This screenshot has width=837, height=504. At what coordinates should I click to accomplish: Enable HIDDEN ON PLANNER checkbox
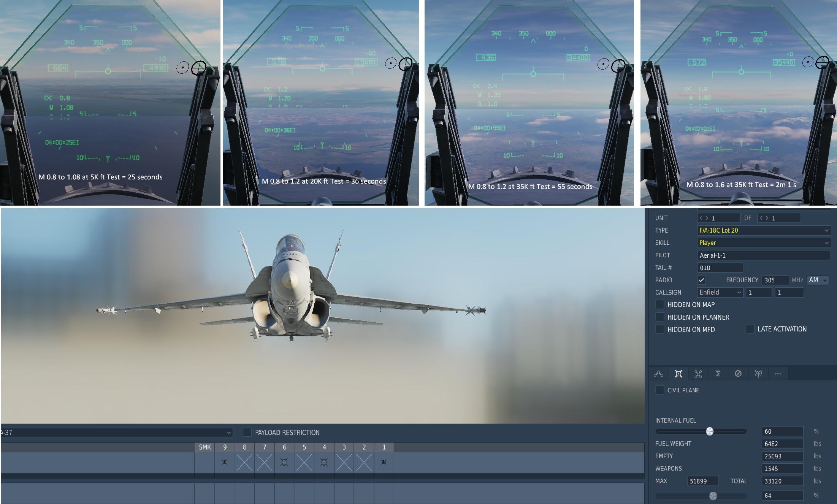659,317
